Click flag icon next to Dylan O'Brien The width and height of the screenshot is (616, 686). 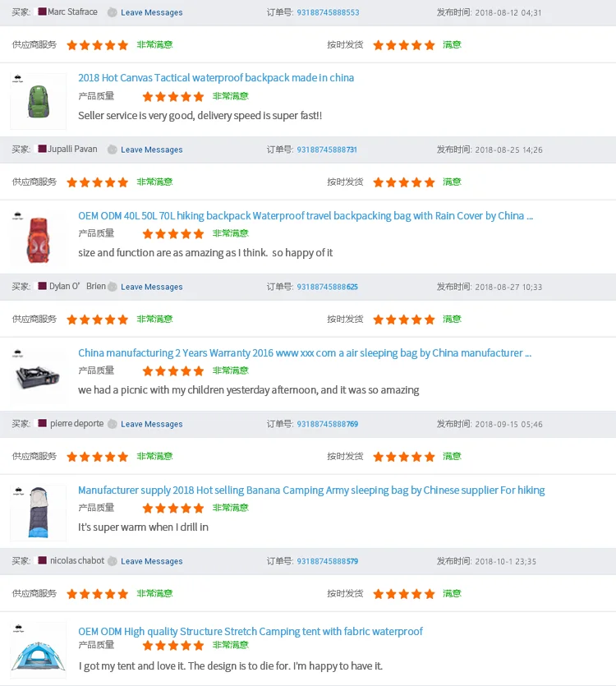point(43,286)
